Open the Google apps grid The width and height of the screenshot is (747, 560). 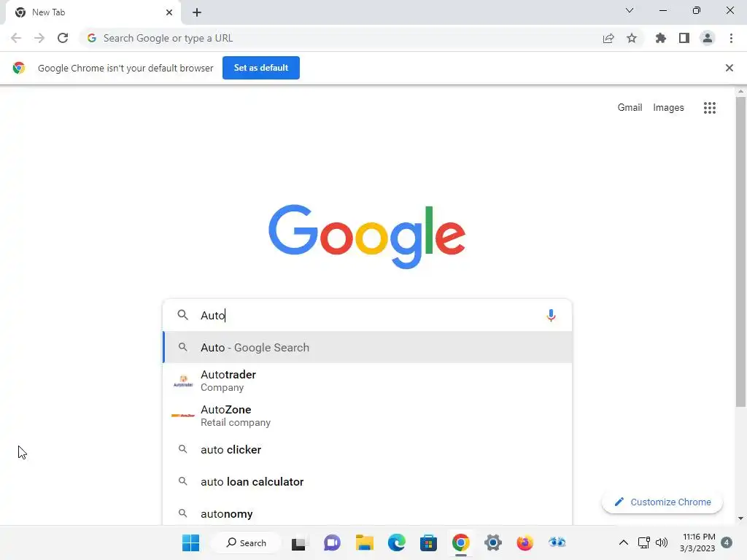(x=710, y=108)
